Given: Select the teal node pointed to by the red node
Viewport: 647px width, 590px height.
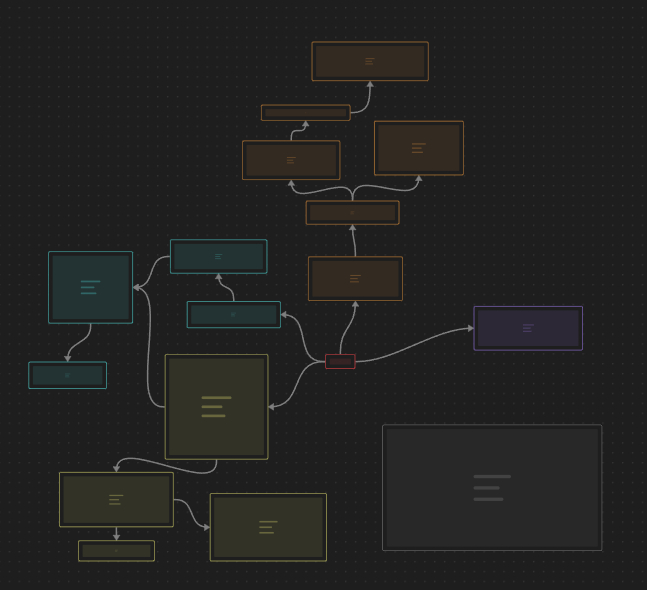Looking at the screenshot, I should tap(233, 314).
